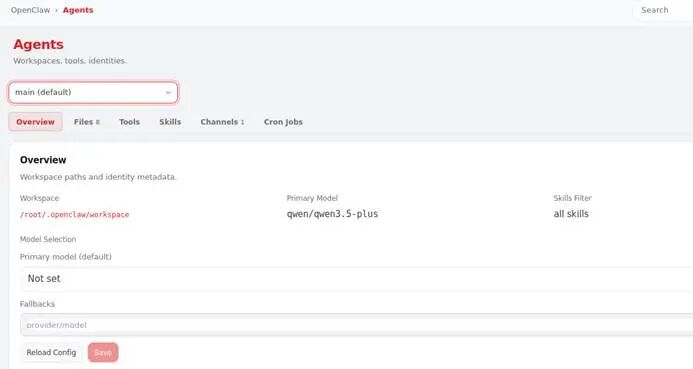Click the 'Workspaces, tools, identities.' subtitle
The width and height of the screenshot is (693, 369).
click(70, 61)
